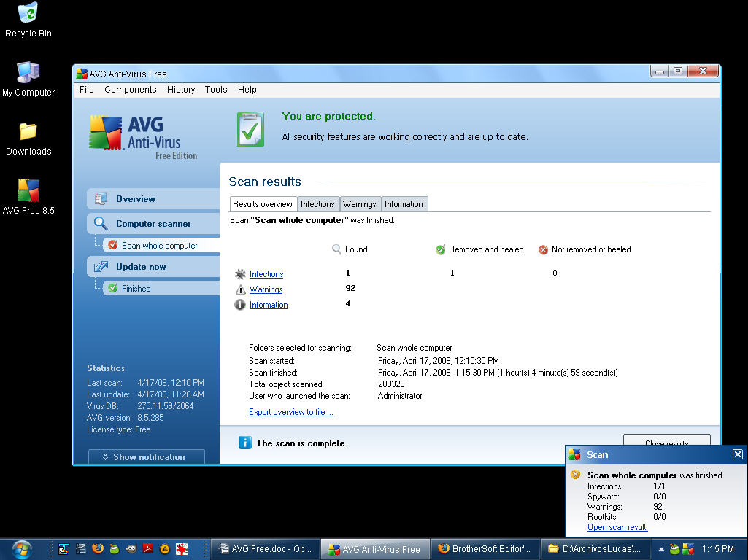748x560 pixels.
Task: Click the infections bug icon
Action: pyautogui.click(x=240, y=274)
